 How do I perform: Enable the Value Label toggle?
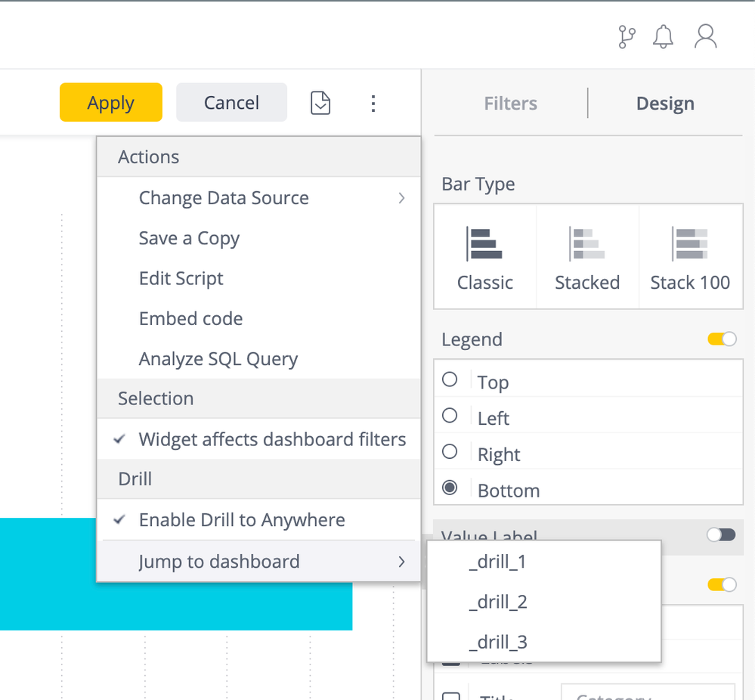point(721,535)
